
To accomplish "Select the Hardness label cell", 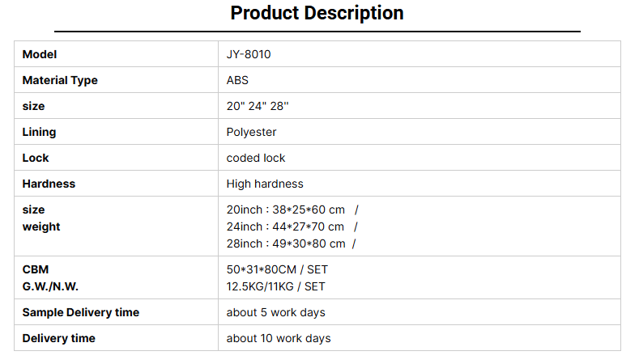I will [116, 184].
